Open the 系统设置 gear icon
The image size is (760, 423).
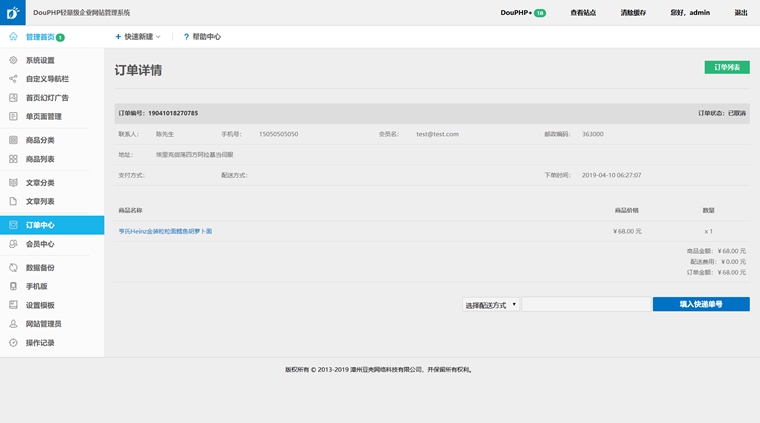tap(13, 60)
